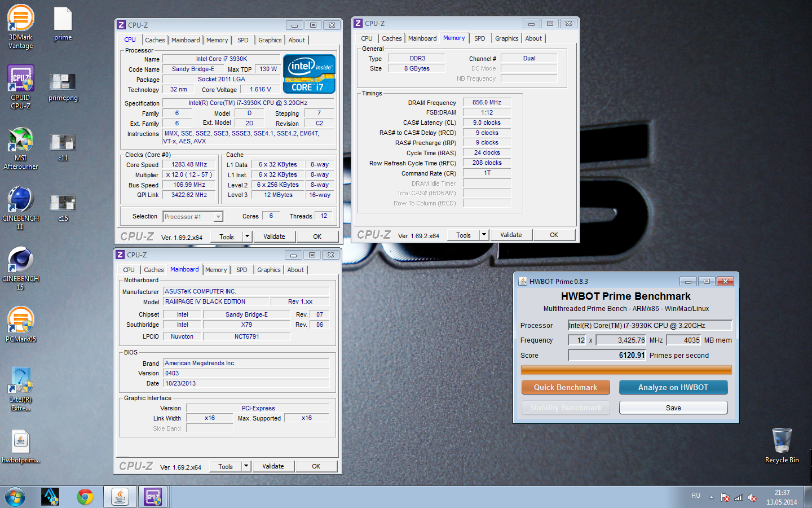Select the c15 image file icon
812x508 pixels.
coord(63,208)
